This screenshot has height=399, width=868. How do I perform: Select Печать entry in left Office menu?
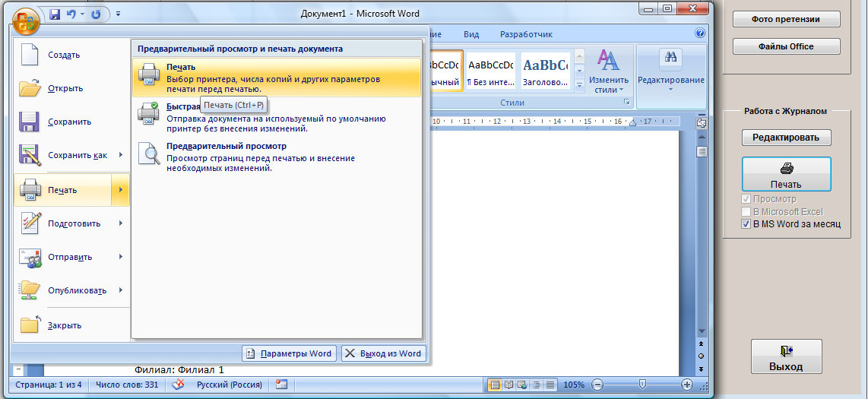62,190
